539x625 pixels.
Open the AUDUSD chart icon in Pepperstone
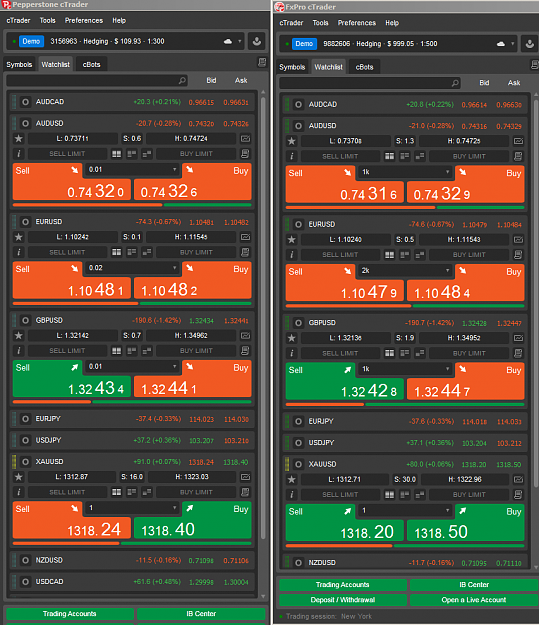(246, 139)
